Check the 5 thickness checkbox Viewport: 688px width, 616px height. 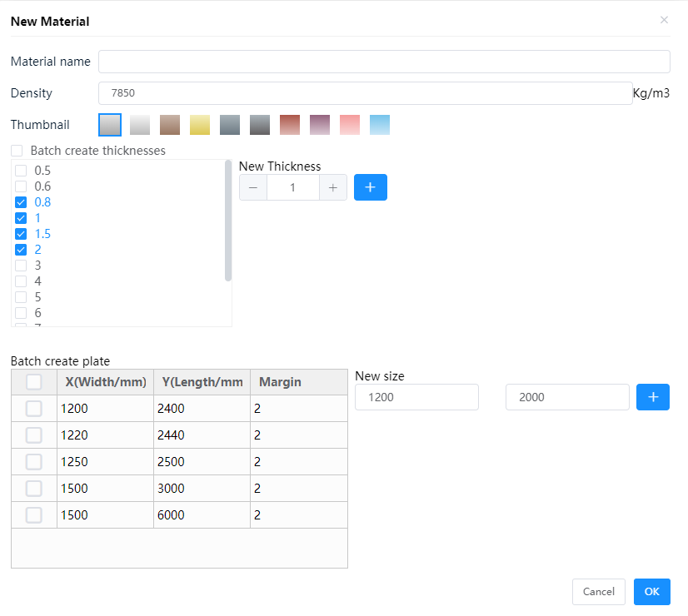21,297
